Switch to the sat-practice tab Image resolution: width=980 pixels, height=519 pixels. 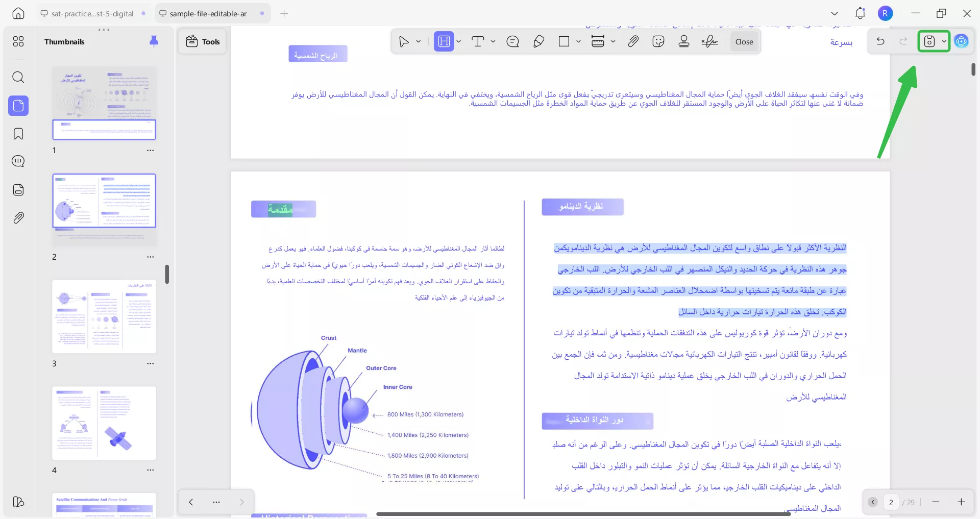click(92, 13)
